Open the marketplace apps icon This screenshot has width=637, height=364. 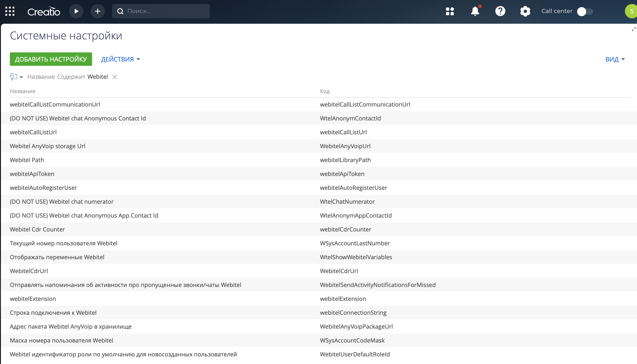click(450, 11)
